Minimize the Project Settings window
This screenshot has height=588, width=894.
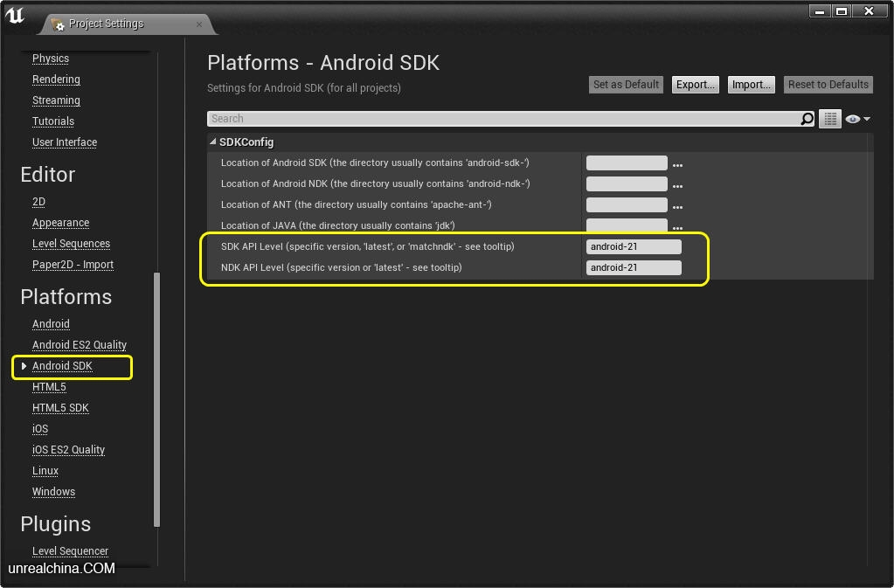coord(820,11)
